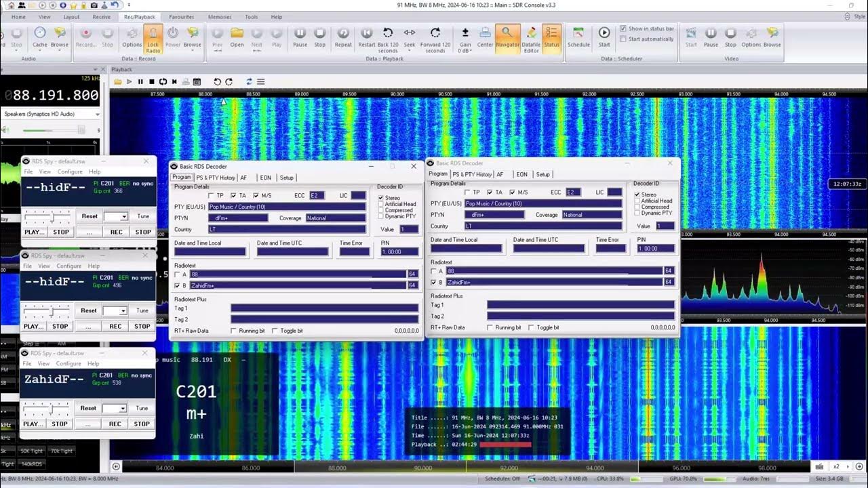Viewport: 868px width, 488px height.
Task: Click the Center icon in the ribbon
Action: pos(485,39)
